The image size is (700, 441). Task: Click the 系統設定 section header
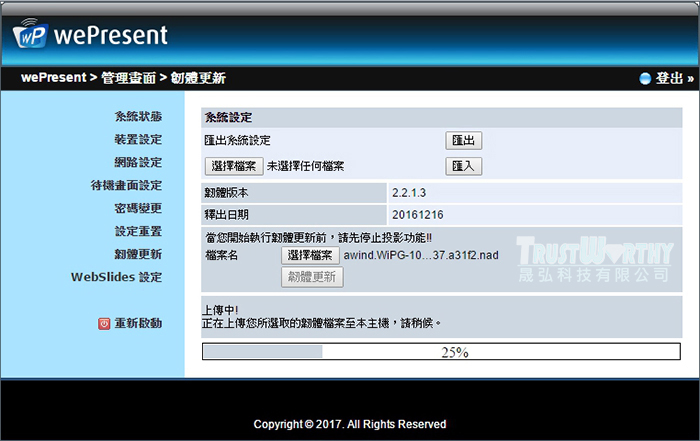(442, 117)
